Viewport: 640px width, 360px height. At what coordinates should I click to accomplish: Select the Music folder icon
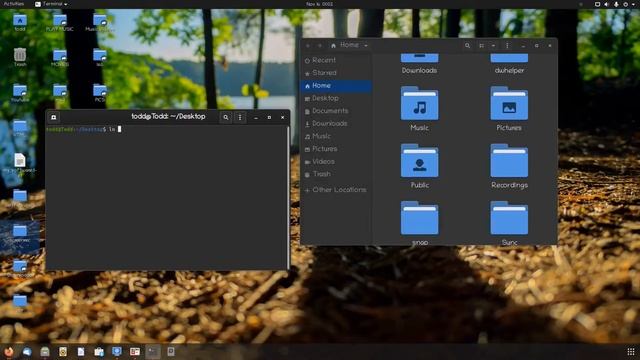coord(420,104)
